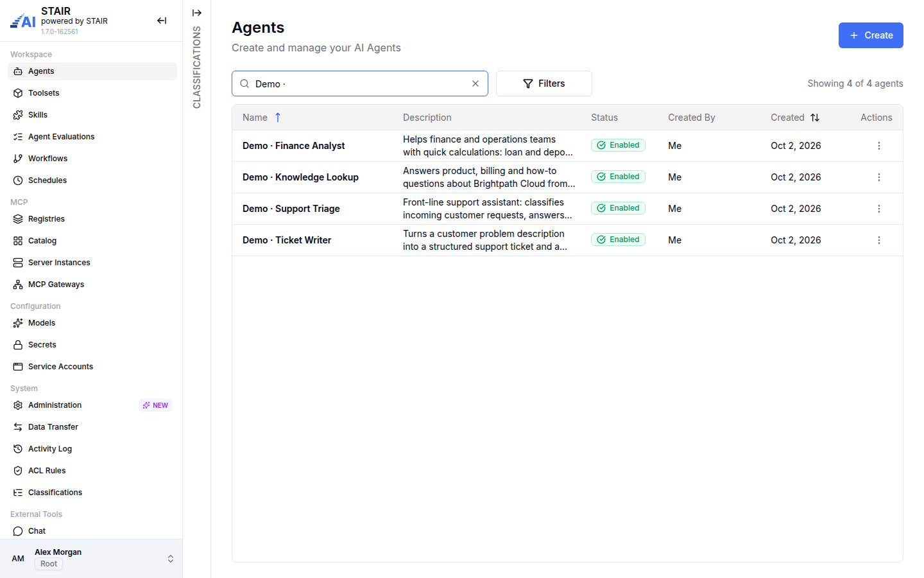Clear the Demo search text
This screenshot has height=578, width=924.
coord(475,83)
